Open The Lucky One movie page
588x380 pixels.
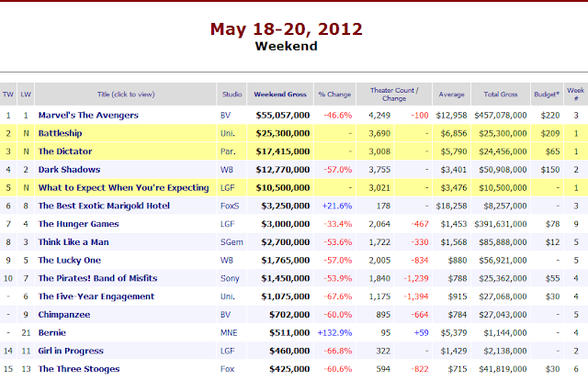click(70, 260)
